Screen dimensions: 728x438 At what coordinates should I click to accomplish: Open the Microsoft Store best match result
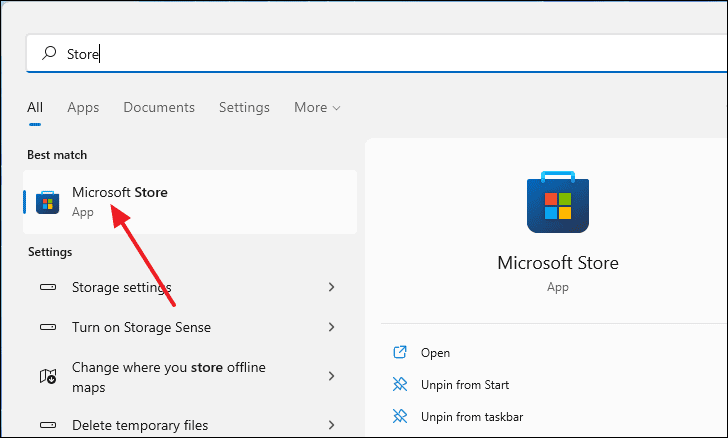190,202
